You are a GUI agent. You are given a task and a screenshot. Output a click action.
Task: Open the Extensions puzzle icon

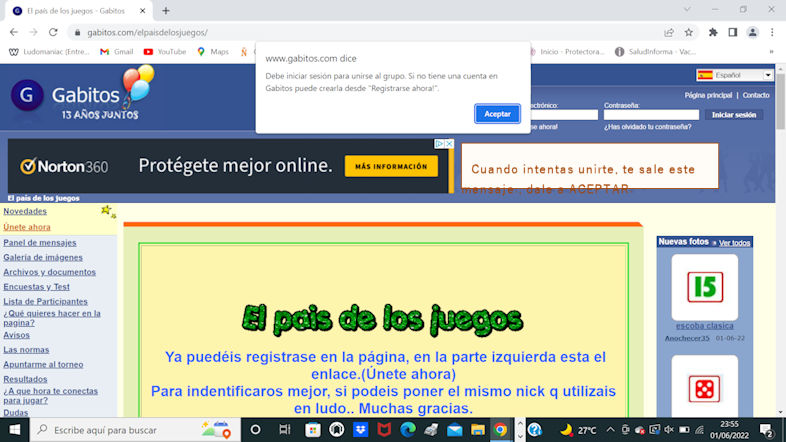pos(713,32)
